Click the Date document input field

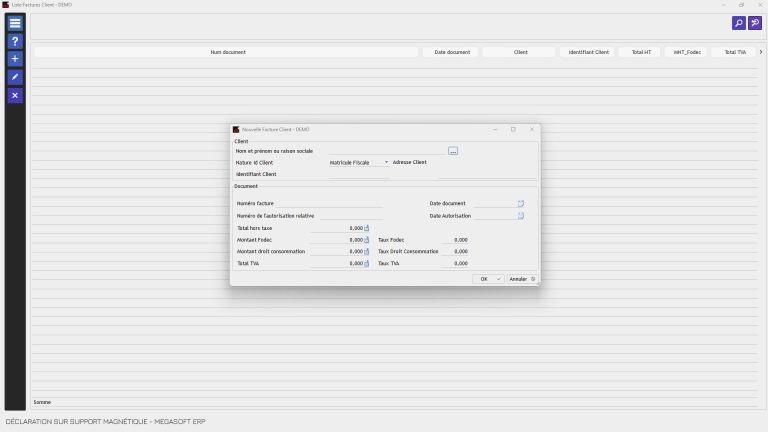pos(496,203)
